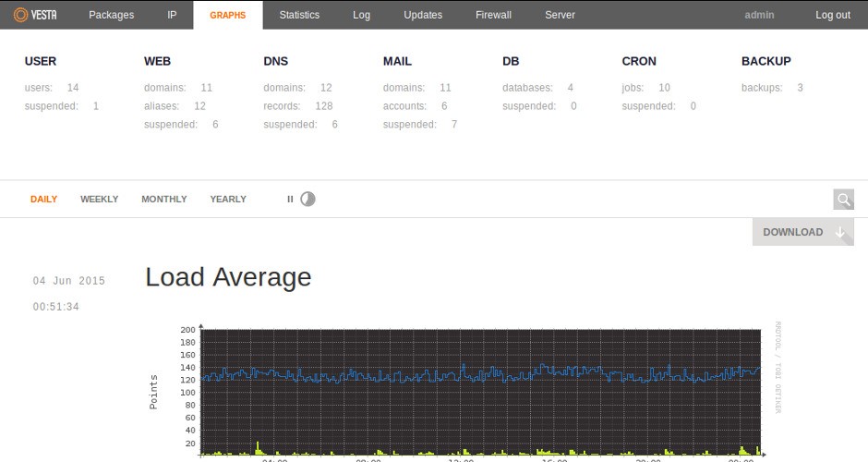This screenshot has height=462, width=868.
Task: Click Log out
Action: [x=832, y=15]
